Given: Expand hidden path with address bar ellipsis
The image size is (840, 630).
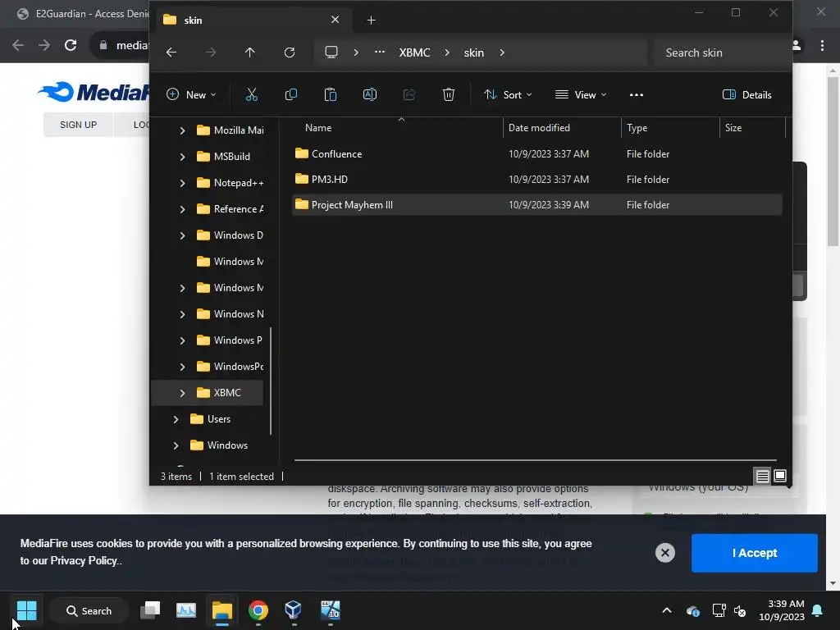Looking at the screenshot, I should [379, 52].
